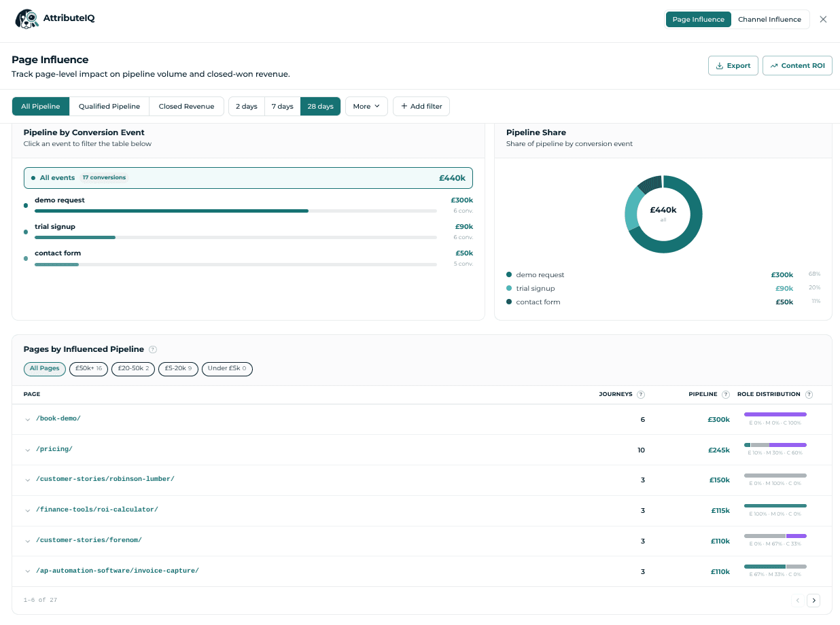This screenshot has height=625, width=840.
Task: Click the previous page arrow
Action: (x=798, y=600)
